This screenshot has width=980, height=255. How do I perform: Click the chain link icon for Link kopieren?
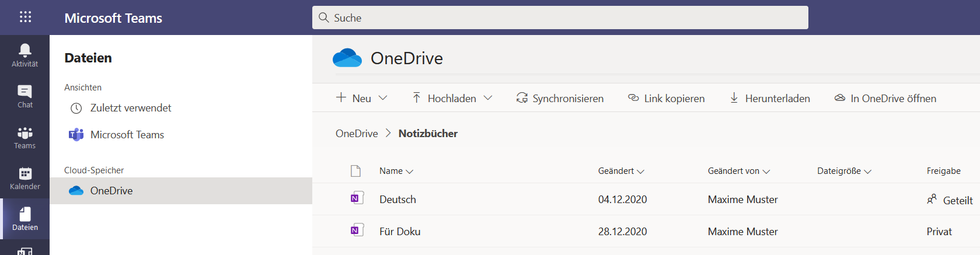tap(633, 97)
